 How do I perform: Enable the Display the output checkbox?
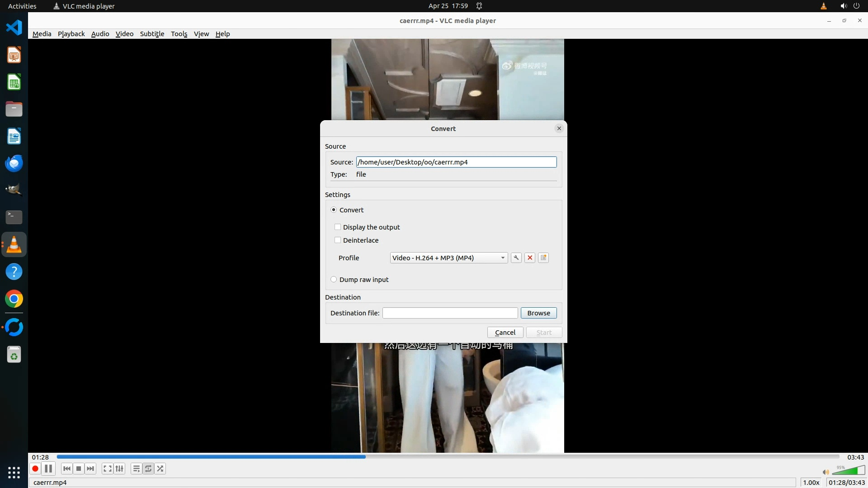tap(338, 227)
